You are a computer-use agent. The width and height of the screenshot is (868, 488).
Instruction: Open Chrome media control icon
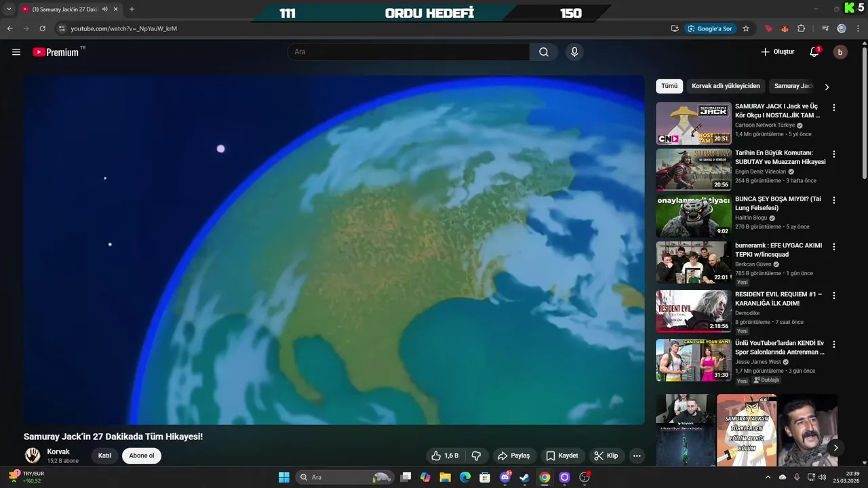825,28
